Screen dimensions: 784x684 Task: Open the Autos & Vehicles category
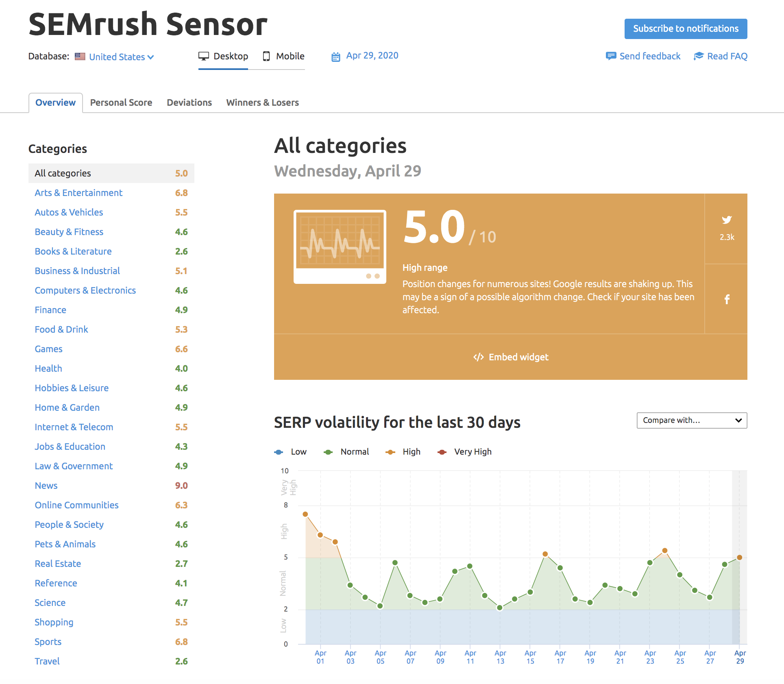69,212
